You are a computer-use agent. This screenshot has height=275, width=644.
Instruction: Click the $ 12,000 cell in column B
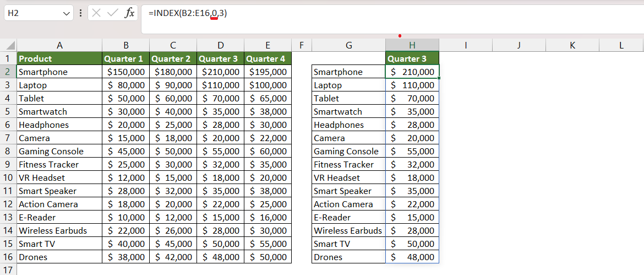(x=126, y=177)
